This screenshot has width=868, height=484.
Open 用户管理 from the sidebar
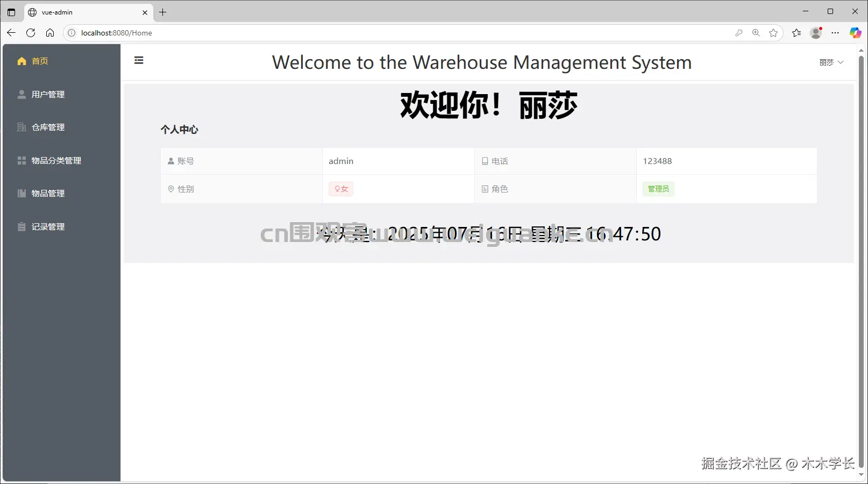click(48, 94)
